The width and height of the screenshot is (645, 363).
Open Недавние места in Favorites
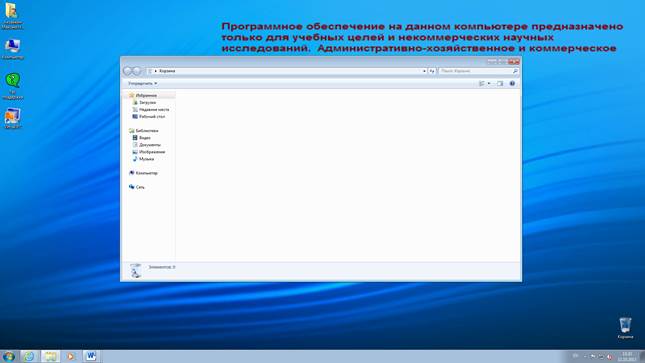pos(153,109)
